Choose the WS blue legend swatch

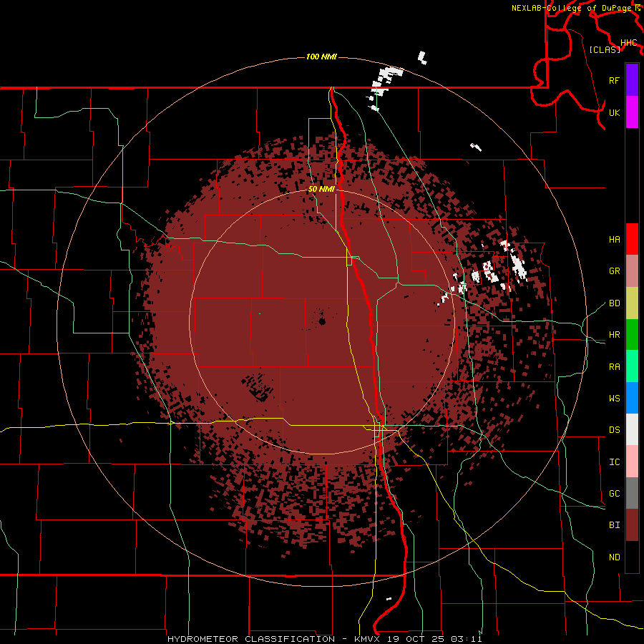point(632,398)
